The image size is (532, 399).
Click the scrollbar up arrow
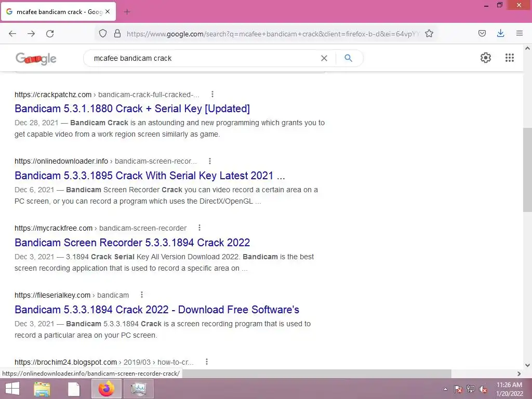527,48
